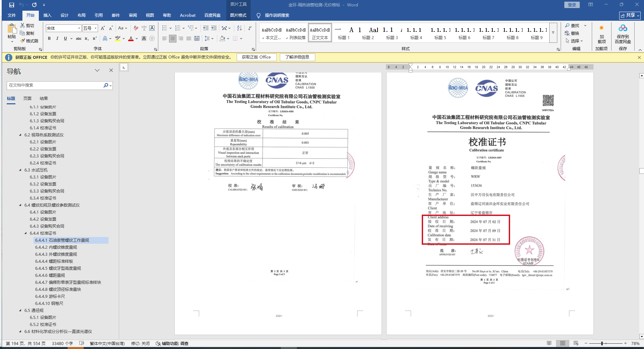Open the 引用 ribbon tab

[x=99, y=15]
